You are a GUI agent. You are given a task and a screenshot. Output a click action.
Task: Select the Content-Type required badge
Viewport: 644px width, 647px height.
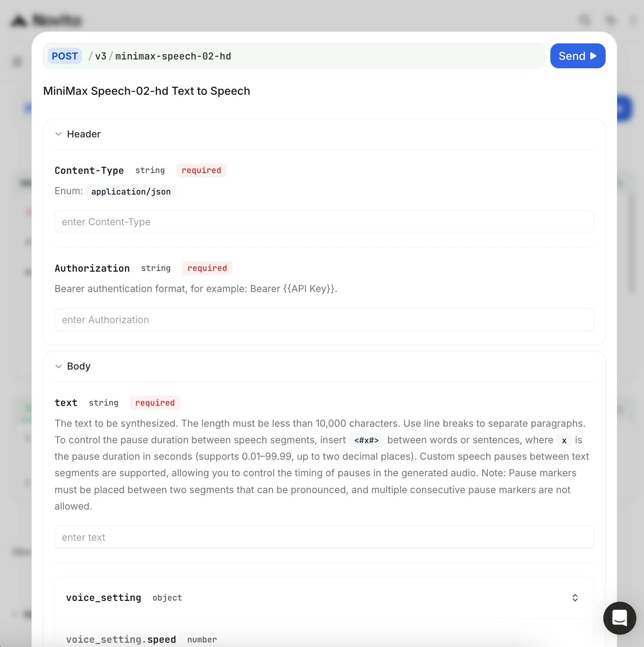click(x=201, y=170)
